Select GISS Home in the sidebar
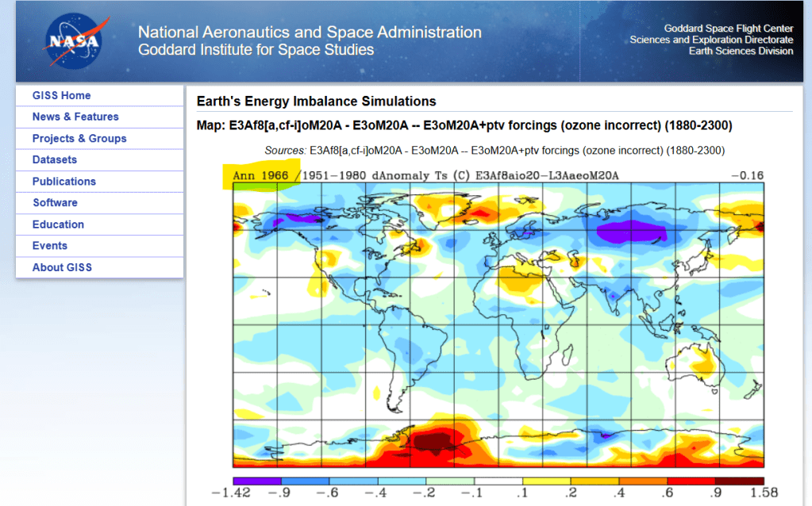Screen dimensions: 812x506 [62, 95]
